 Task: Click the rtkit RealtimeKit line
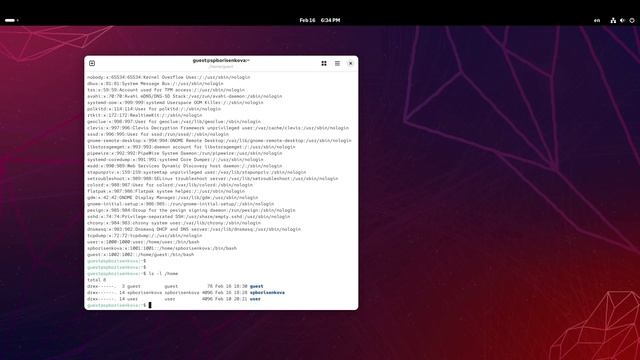pyautogui.click(x=144, y=115)
